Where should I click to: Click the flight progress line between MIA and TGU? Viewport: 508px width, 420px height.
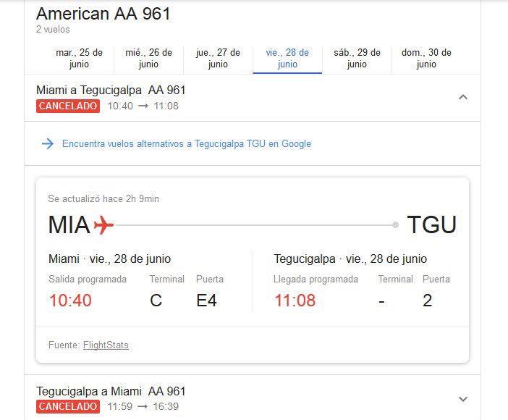click(254, 224)
